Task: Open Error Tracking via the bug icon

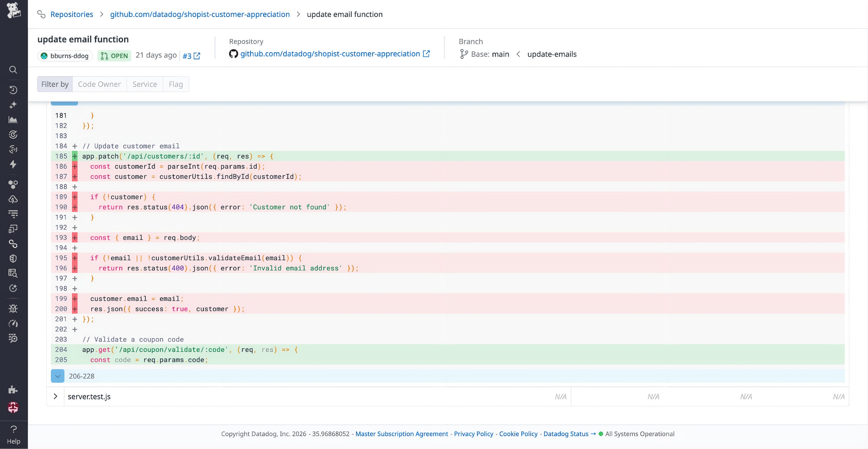Action: (13, 308)
